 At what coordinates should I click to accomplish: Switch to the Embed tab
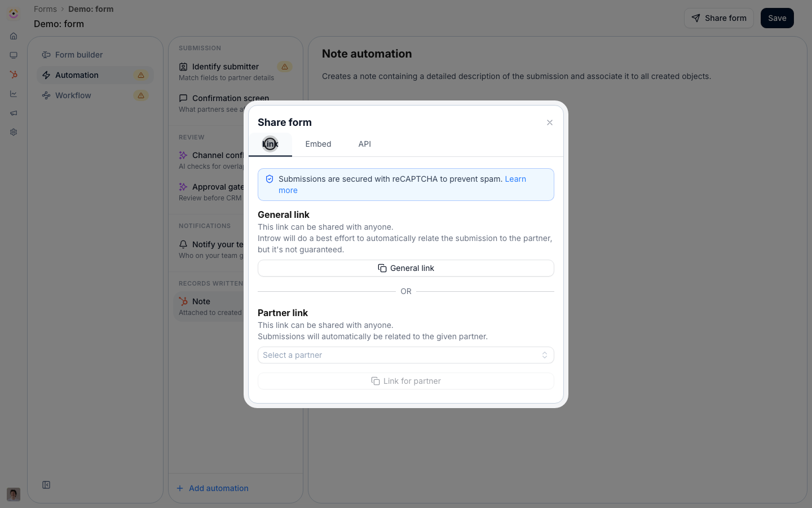click(x=319, y=144)
